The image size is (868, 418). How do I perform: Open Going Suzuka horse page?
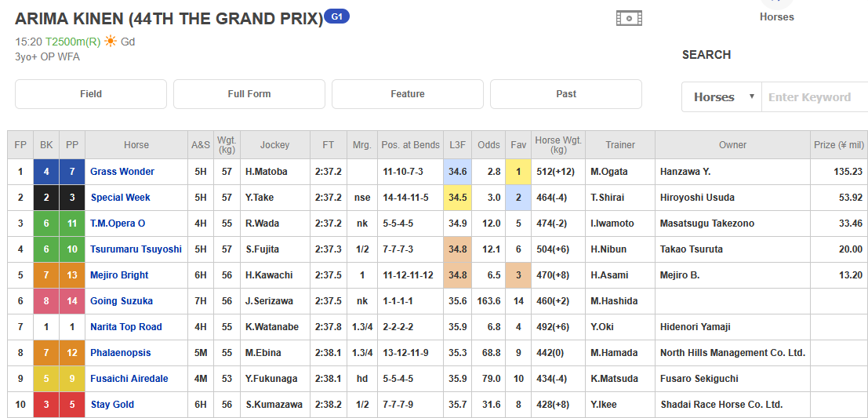click(122, 301)
